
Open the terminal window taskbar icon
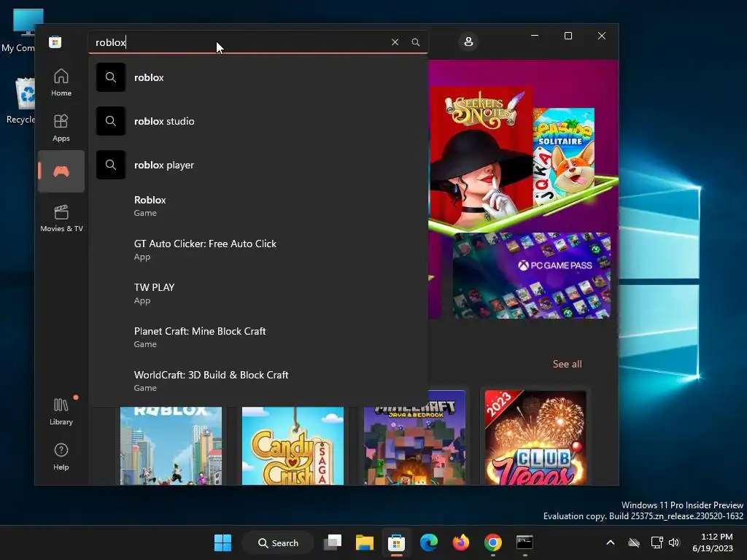pyautogui.click(x=525, y=542)
